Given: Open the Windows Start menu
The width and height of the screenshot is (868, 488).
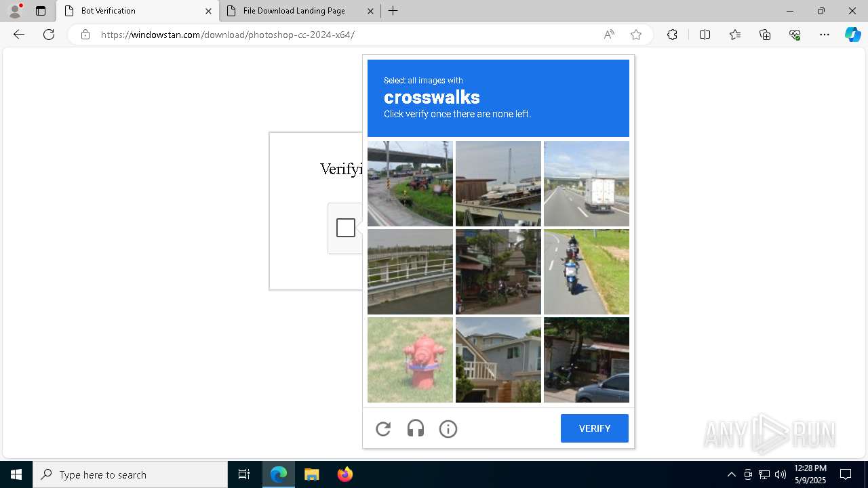Looking at the screenshot, I should pyautogui.click(x=16, y=474).
